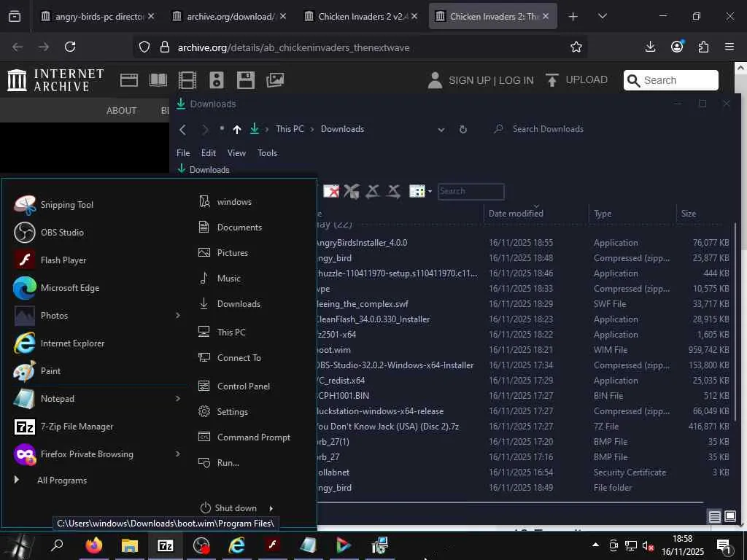Open Snipping Tool from Start menu
747x560 pixels.
[53, 205]
